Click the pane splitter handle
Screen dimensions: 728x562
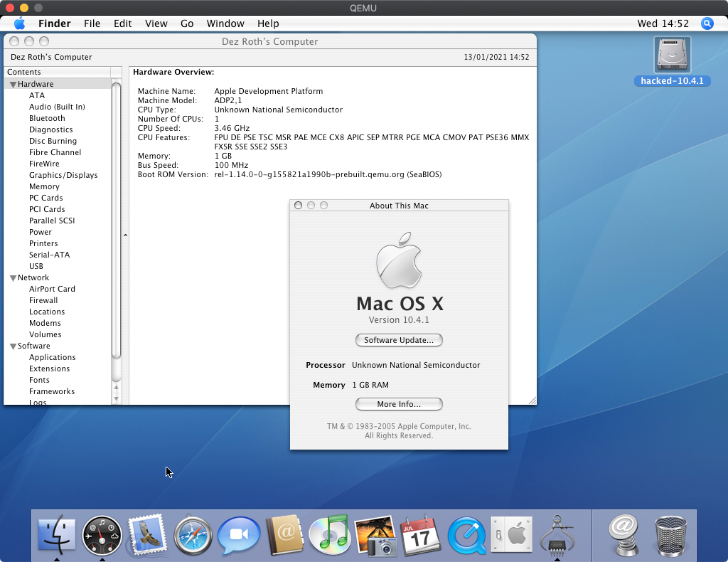tap(125, 235)
